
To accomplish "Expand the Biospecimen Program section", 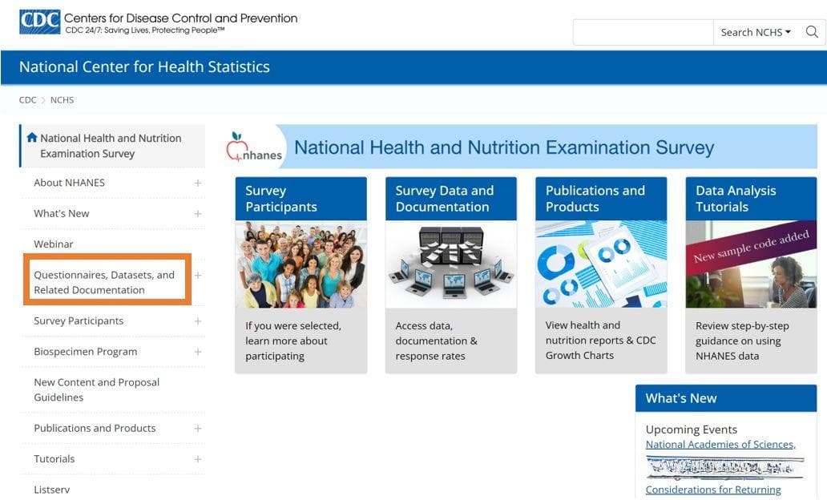I will 198,352.
